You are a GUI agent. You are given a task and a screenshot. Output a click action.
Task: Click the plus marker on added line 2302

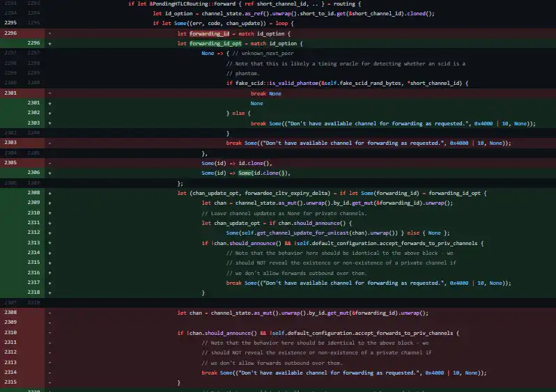(50, 113)
